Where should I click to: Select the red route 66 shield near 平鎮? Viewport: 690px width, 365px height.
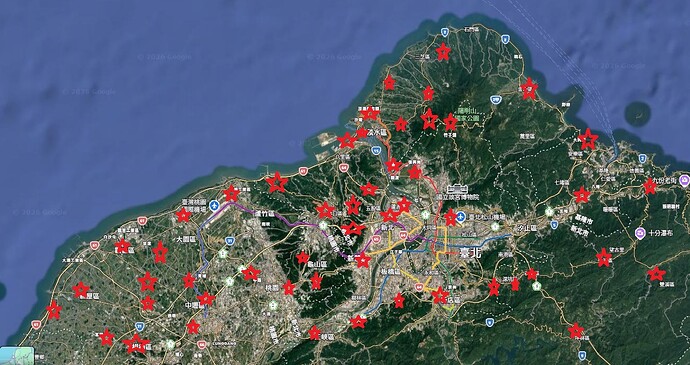(202, 344)
